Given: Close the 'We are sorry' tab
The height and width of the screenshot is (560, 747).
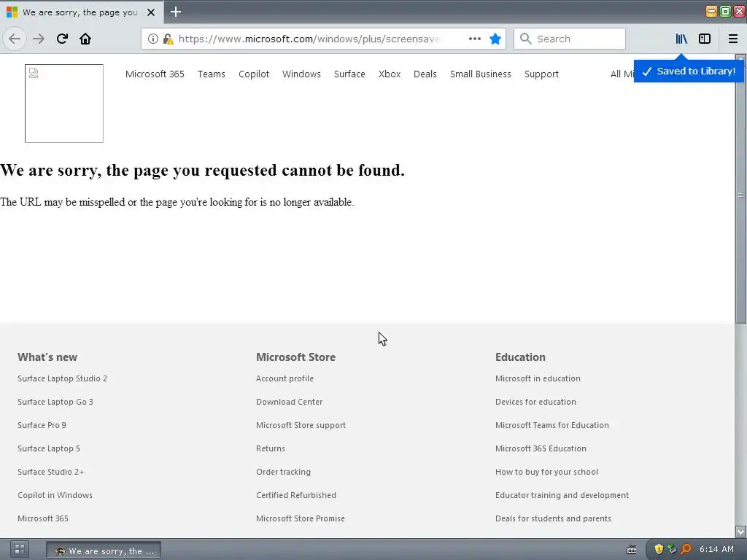Looking at the screenshot, I should (x=151, y=12).
